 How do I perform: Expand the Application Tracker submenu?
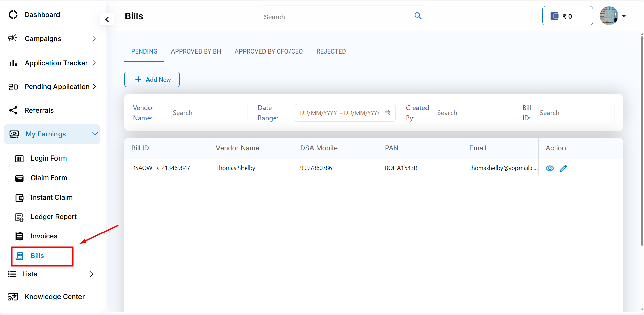point(94,63)
